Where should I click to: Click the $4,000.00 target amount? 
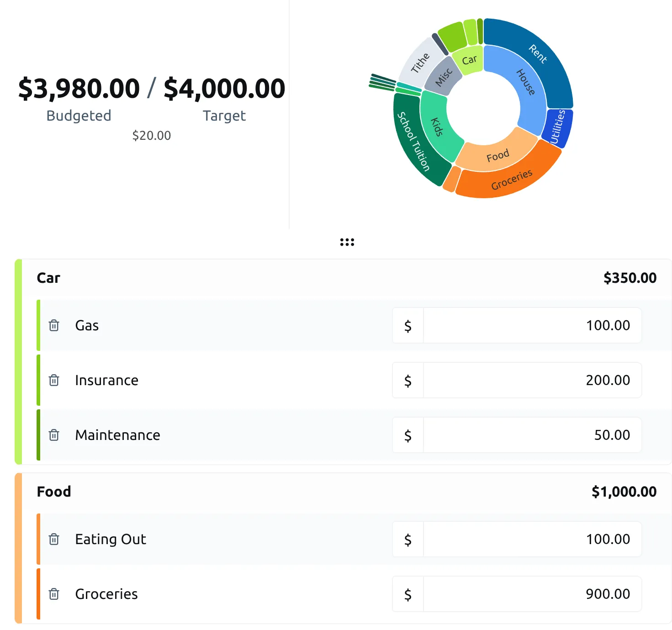tap(224, 88)
